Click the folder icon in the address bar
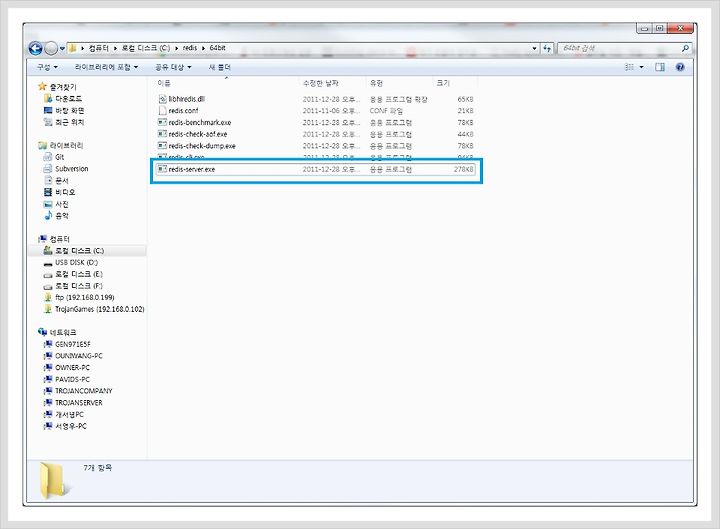Viewport: 720px width, 529px height. pos(72,48)
